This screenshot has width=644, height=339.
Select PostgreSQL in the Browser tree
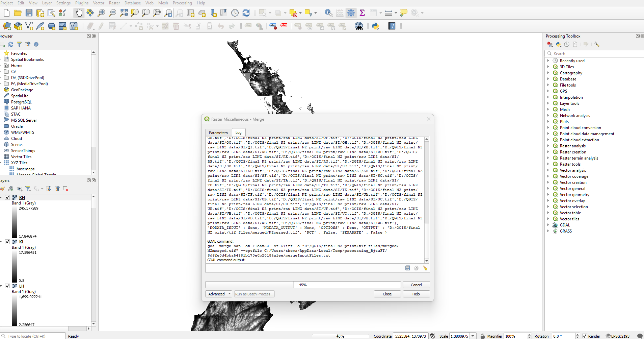(x=21, y=102)
